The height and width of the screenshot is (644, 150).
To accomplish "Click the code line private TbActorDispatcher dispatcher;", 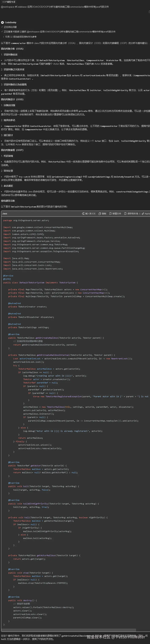I will coord(31,317).
